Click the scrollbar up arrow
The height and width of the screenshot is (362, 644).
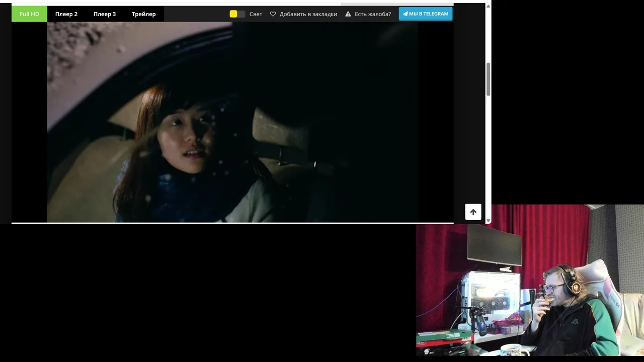click(488, 6)
